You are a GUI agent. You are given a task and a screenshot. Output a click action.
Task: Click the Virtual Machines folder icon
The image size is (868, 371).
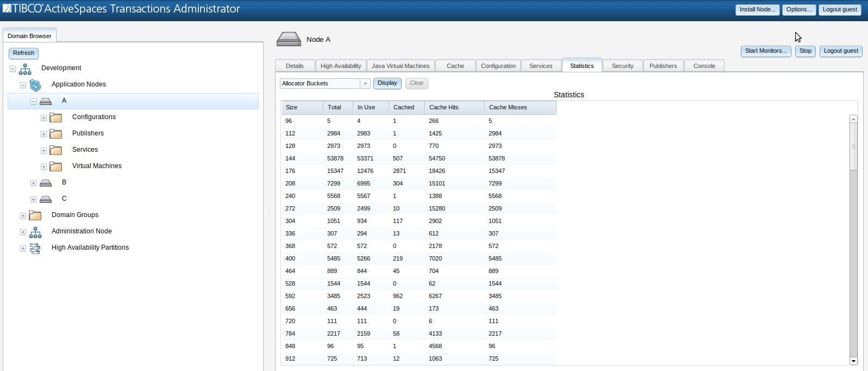coord(56,167)
